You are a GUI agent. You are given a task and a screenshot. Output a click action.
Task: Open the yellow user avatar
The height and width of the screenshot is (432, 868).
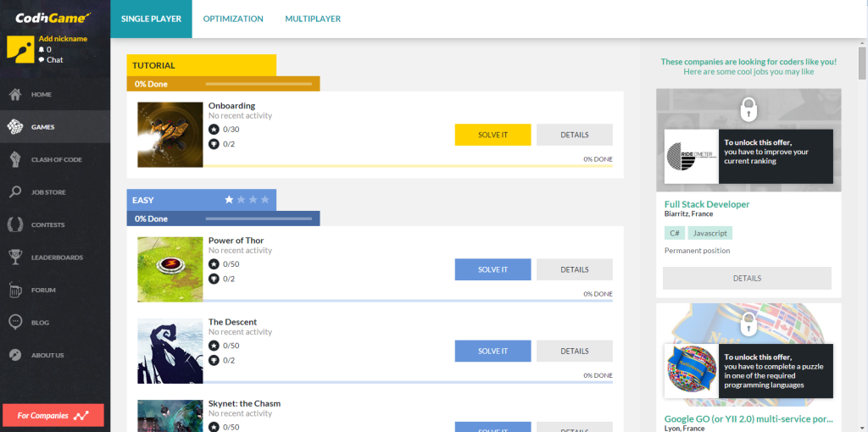20,50
